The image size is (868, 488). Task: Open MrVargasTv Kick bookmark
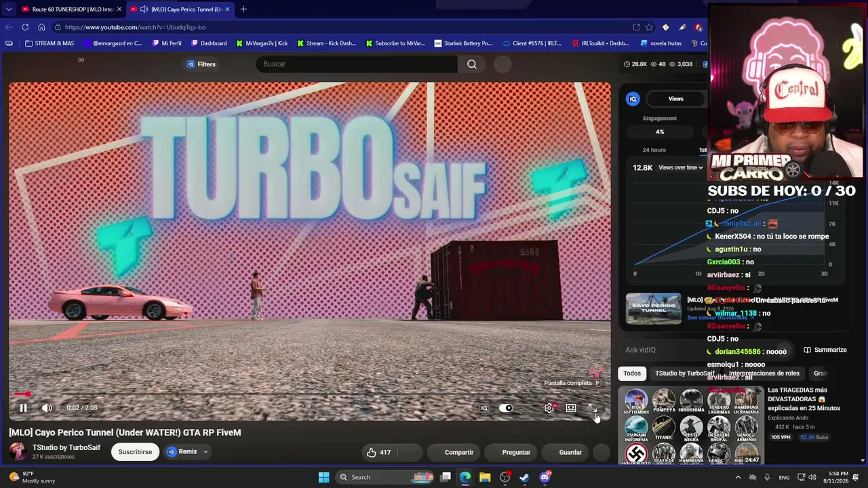[x=262, y=43]
